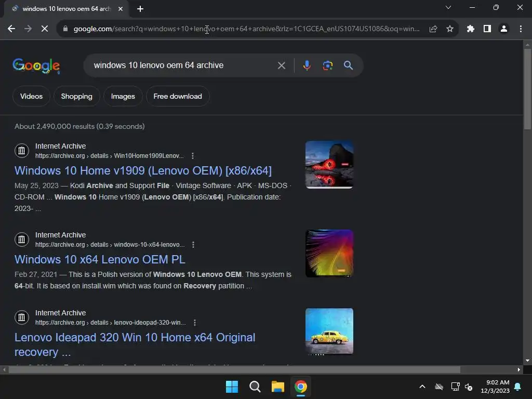Image resolution: width=532 pixels, height=399 pixels.
Task: Open Windows 10 x64 Lenovo OEM PL result
Action: tap(100, 260)
